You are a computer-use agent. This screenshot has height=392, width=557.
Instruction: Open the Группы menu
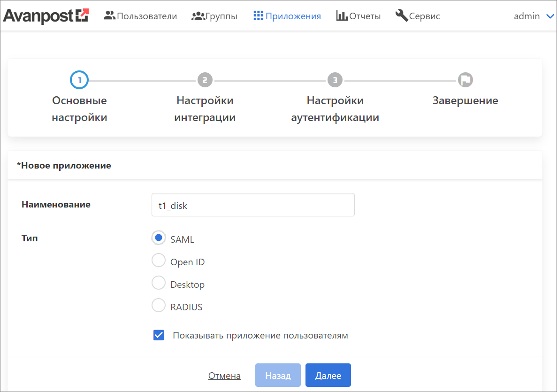click(221, 16)
